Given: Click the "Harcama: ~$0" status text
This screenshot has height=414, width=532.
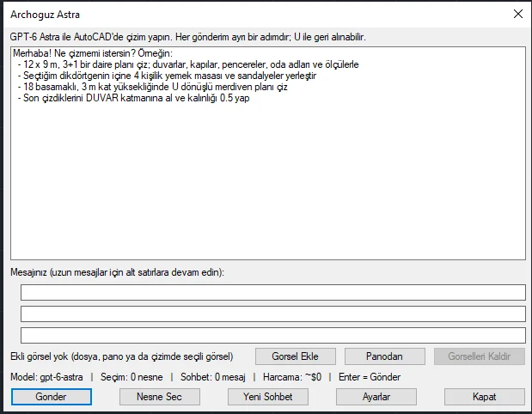Looking at the screenshot, I should tap(292, 377).
